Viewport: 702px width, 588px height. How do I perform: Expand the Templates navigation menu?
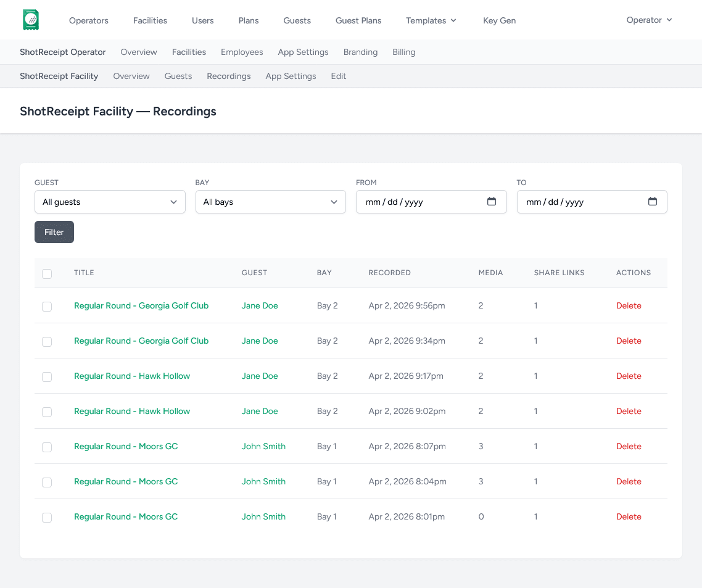coord(431,20)
